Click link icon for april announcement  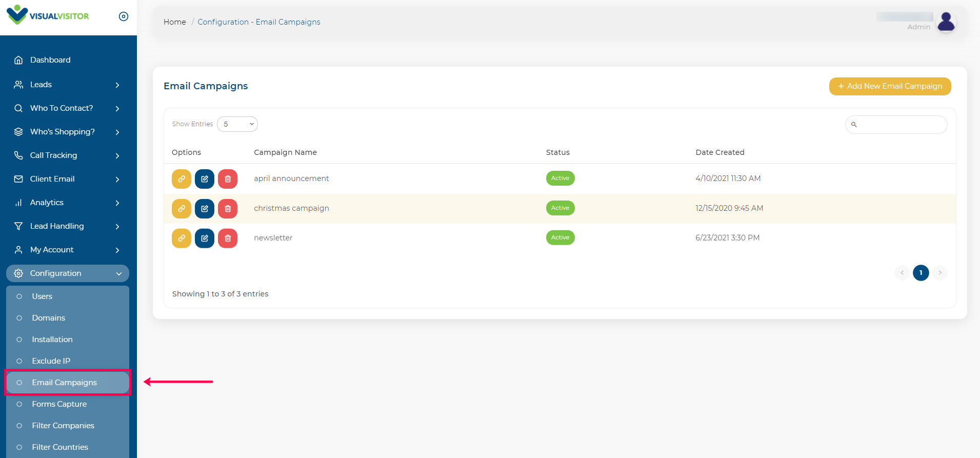182,179
